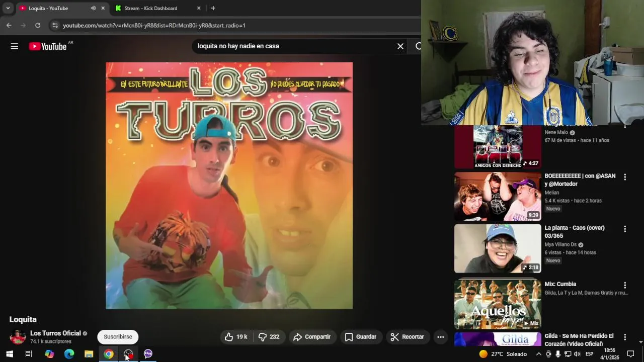The image size is (644, 362).
Task: Open Los Turros Oficial channel name link
Action: 55,333
